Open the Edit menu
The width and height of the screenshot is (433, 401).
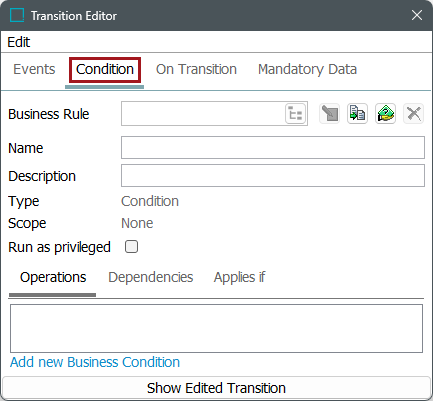[19, 42]
